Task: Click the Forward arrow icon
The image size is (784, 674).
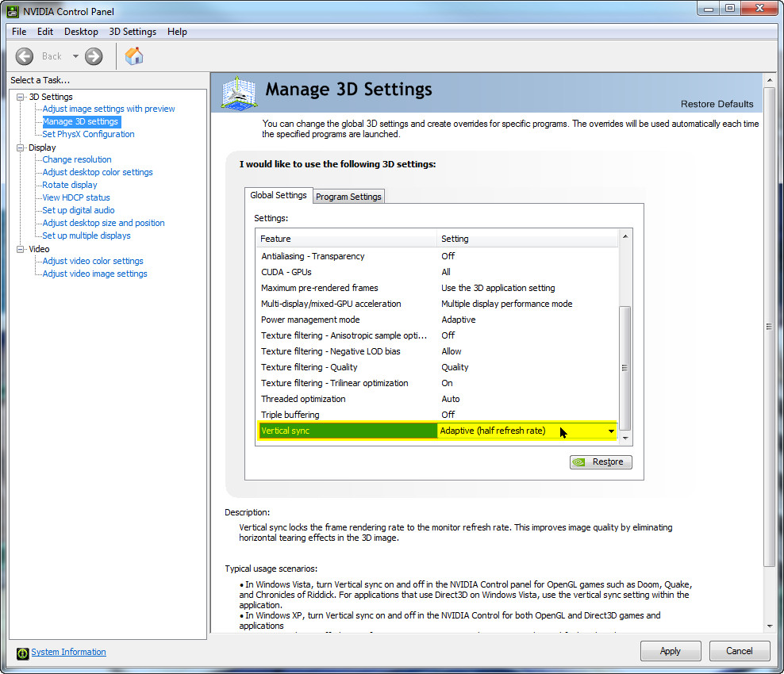Action: tap(94, 56)
